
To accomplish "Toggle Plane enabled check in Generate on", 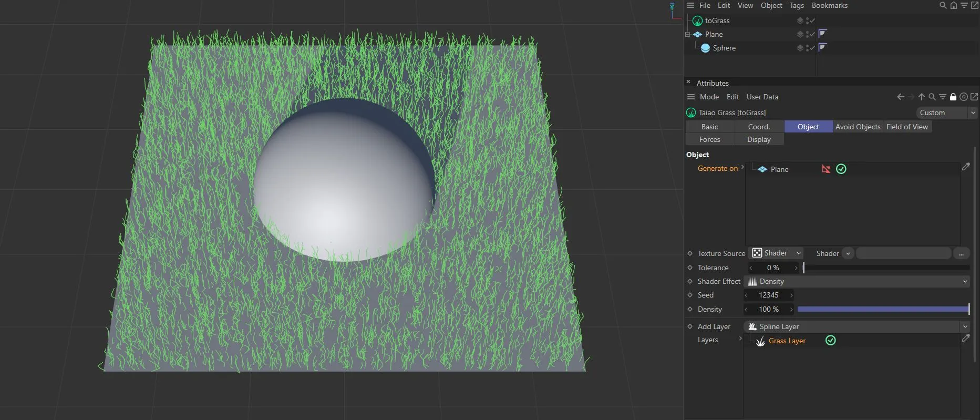I will coord(841,169).
